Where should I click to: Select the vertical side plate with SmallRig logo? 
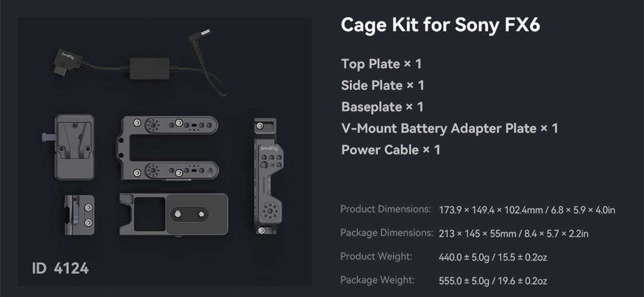[265, 176]
